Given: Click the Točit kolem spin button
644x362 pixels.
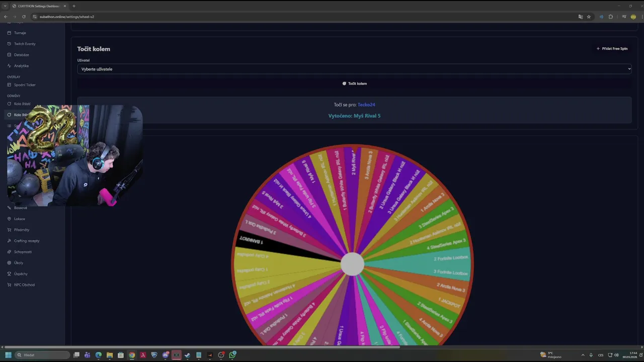Looking at the screenshot, I should 354,83.
